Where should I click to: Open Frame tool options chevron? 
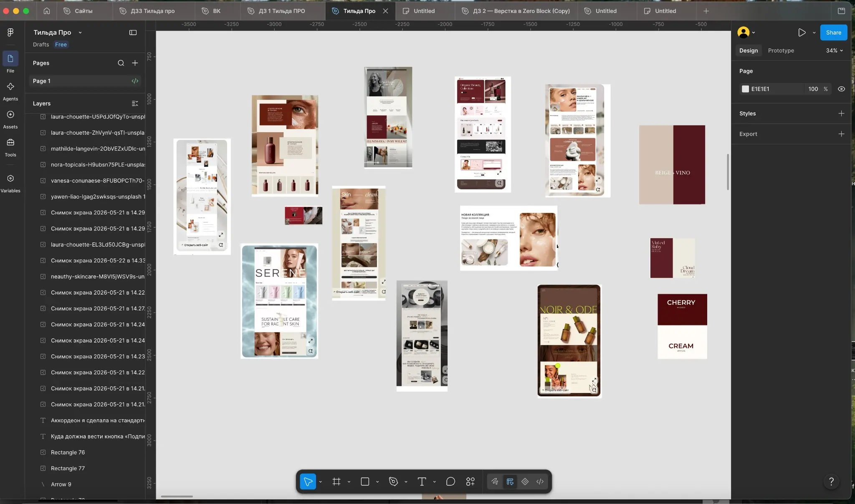click(x=349, y=482)
